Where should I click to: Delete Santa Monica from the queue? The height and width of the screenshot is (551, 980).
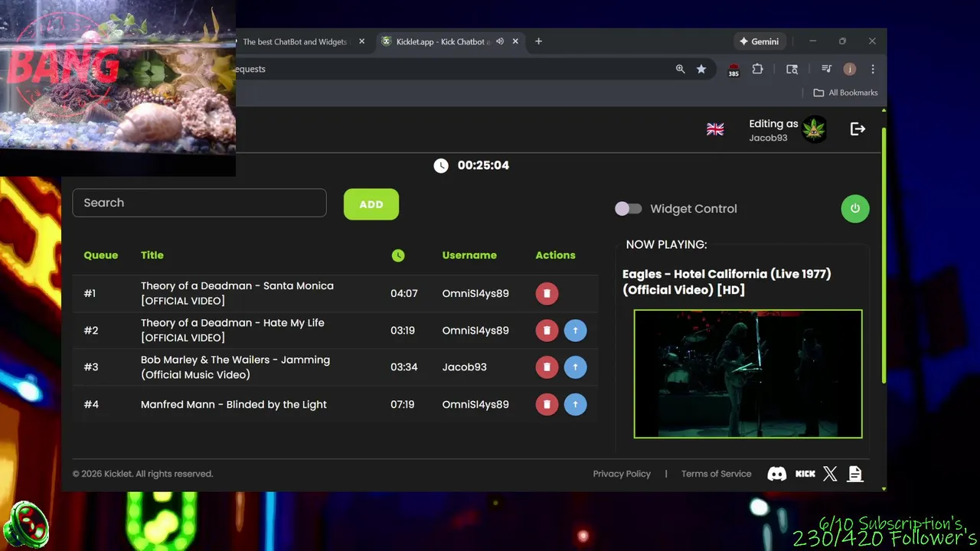[x=547, y=293]
